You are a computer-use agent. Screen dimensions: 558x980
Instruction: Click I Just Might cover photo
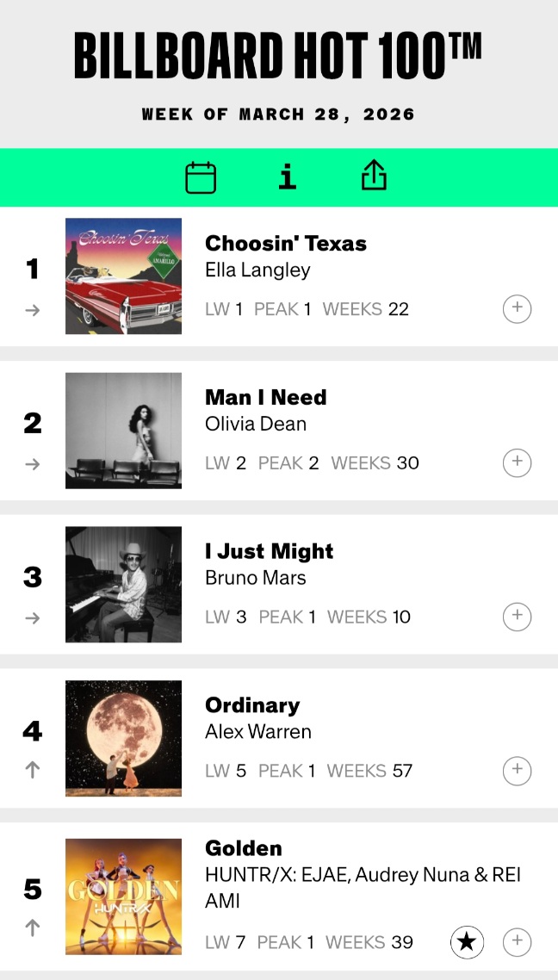tap(123, 585)
